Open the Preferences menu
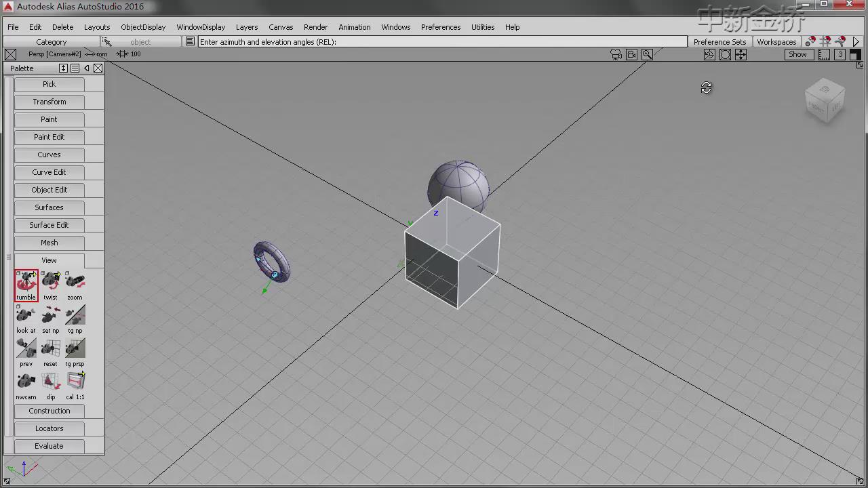 (441, 27)
